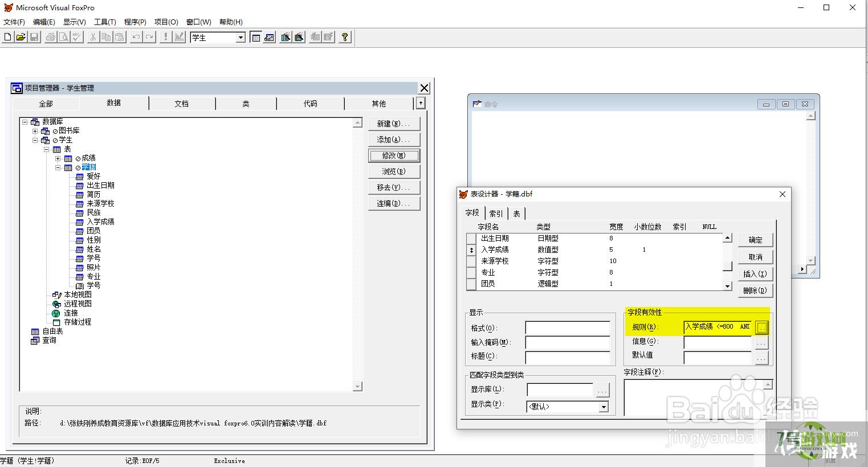Select the 存储过程 item in tree
This screenshot has width=868, height=467.
[78, 322]
